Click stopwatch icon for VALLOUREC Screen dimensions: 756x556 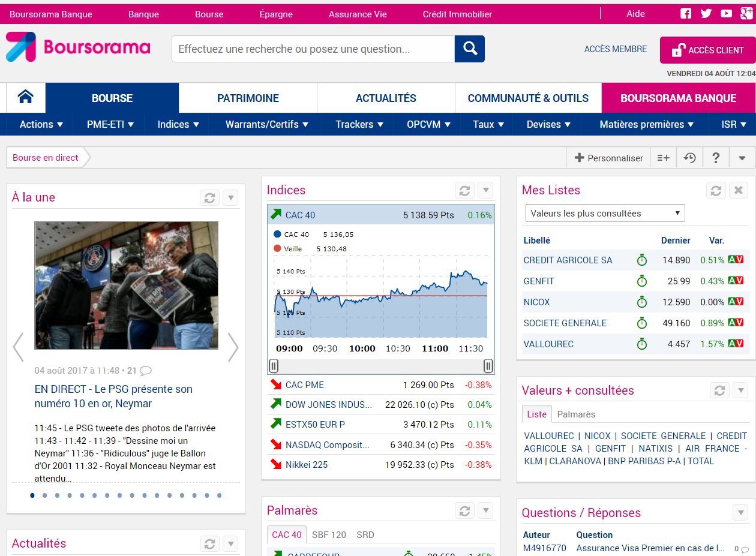pyautogui.click(x=642, y=344)
